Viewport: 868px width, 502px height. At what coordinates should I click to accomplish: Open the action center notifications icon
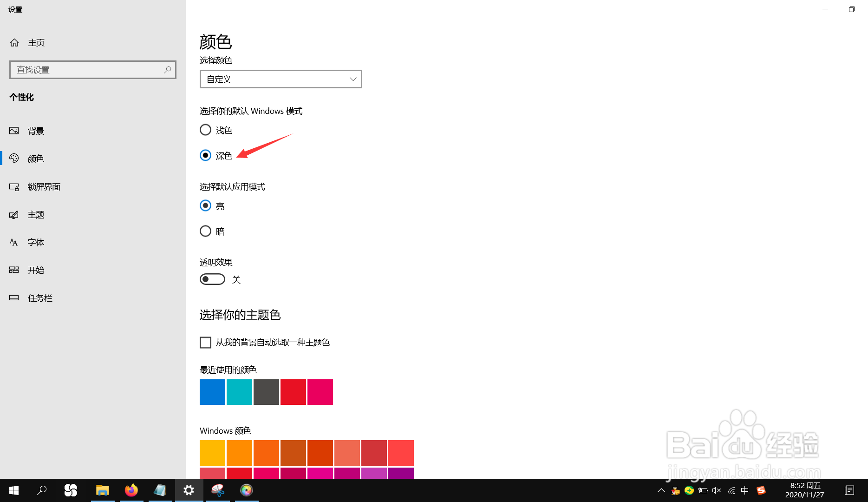click(x=849, y=490)
